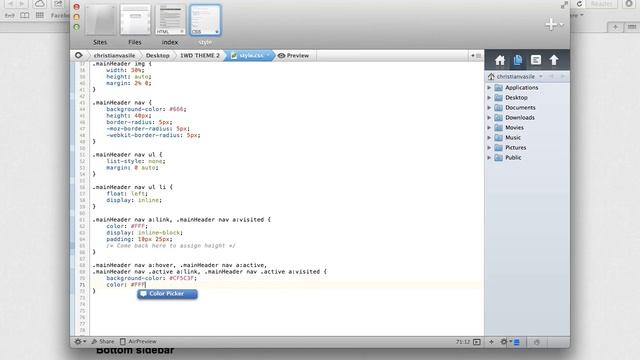Toggle full screen with corner arrows icon
The width and height of the screenshot is (640, 360).
coord(564,5)
